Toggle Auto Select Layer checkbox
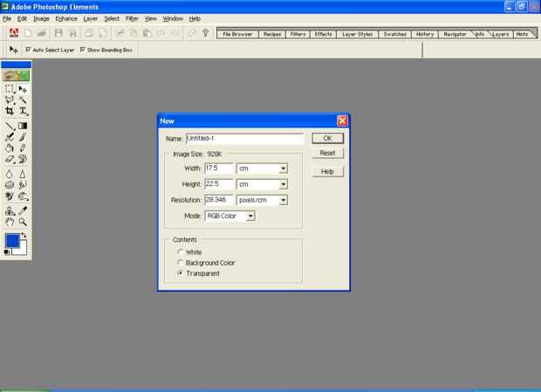The width and height of the screenshot is (541, 392). (x=28, y=50)
